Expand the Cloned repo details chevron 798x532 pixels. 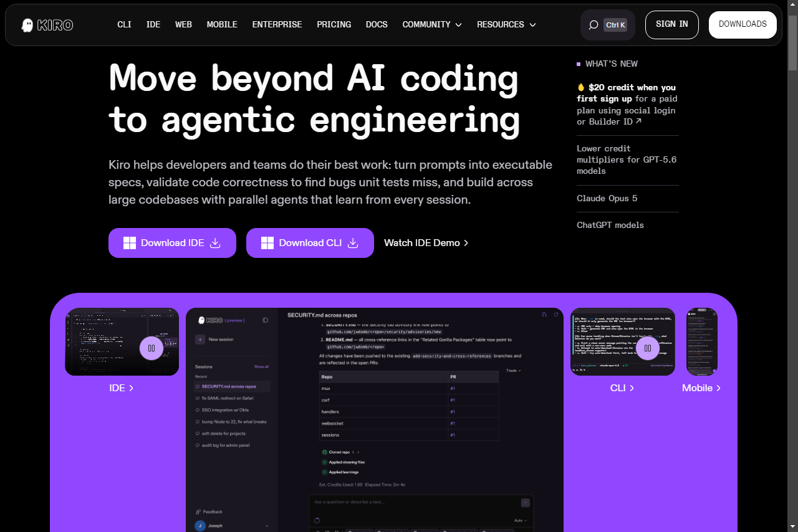pyautogui.click(x=359, y=452)
